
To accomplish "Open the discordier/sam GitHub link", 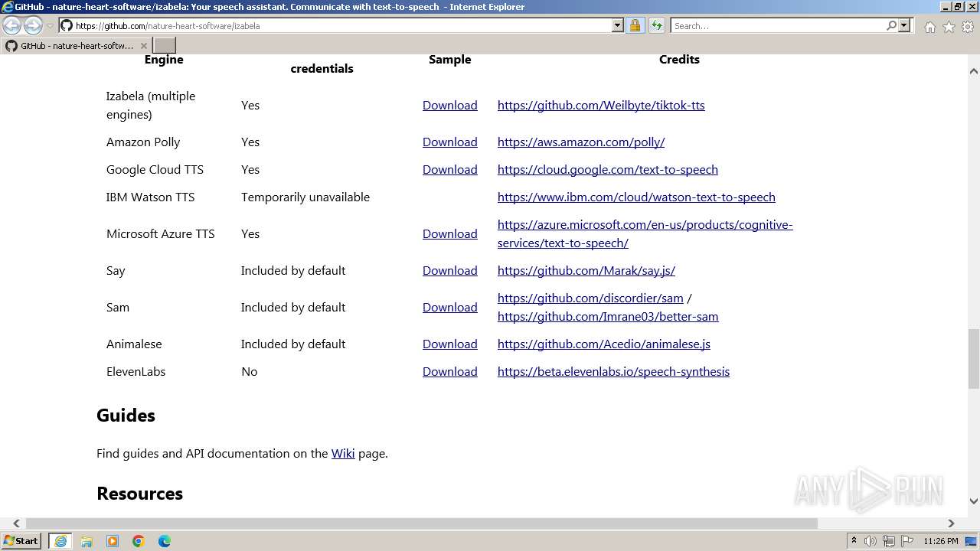I will pos(590,298).
